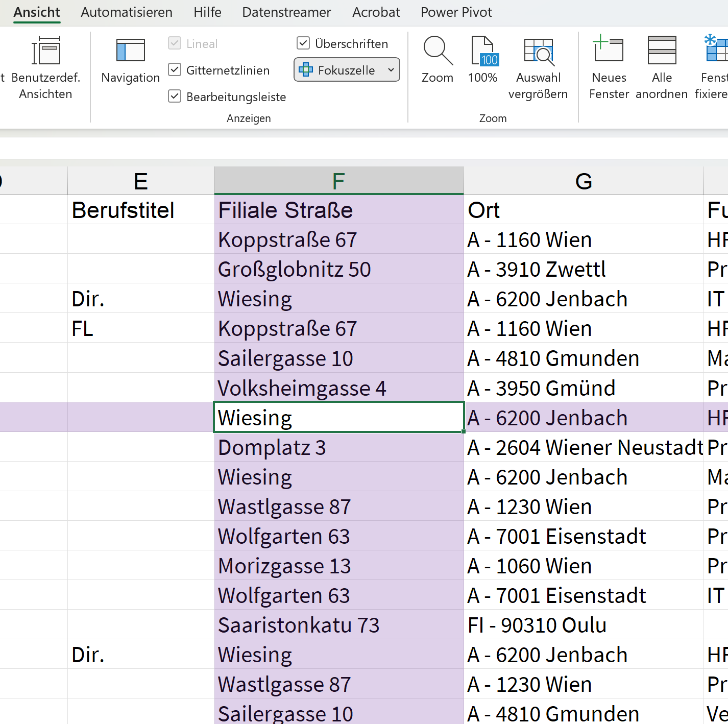Open the Power Pivot tab
The width and height of the screenshot is (728, 724).
point(456,12)
